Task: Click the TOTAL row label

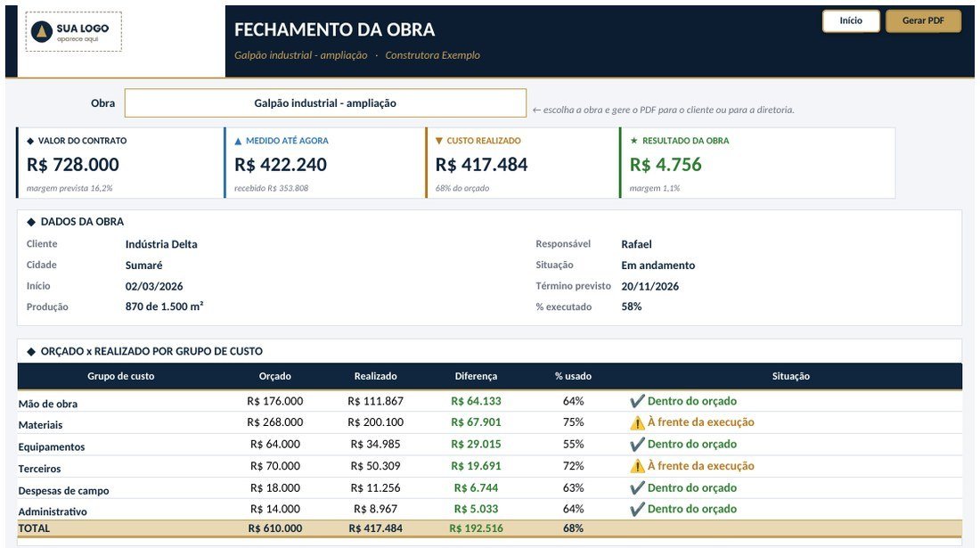Action: 34,528
